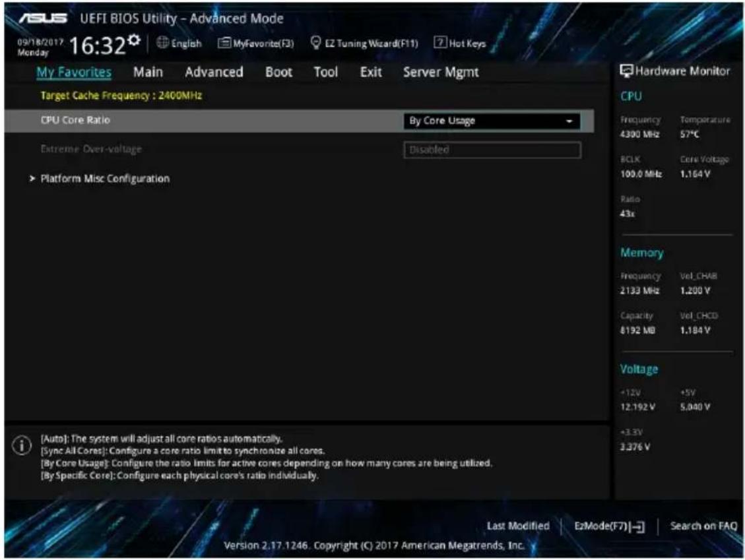The height and width of the screenshot is (560, 745).
Task: Click the Hardware Monitor screen icon
Action: (626, 71)
